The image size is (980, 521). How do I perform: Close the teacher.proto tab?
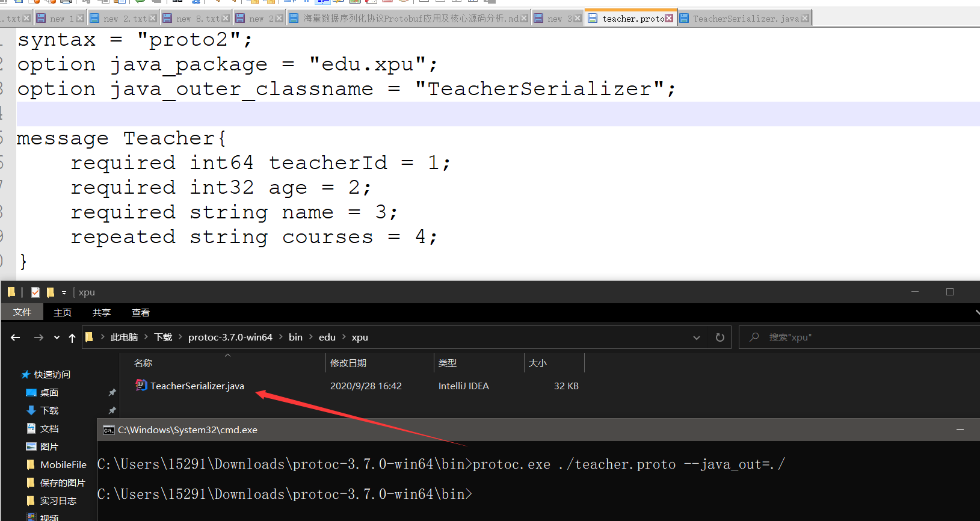669,19
